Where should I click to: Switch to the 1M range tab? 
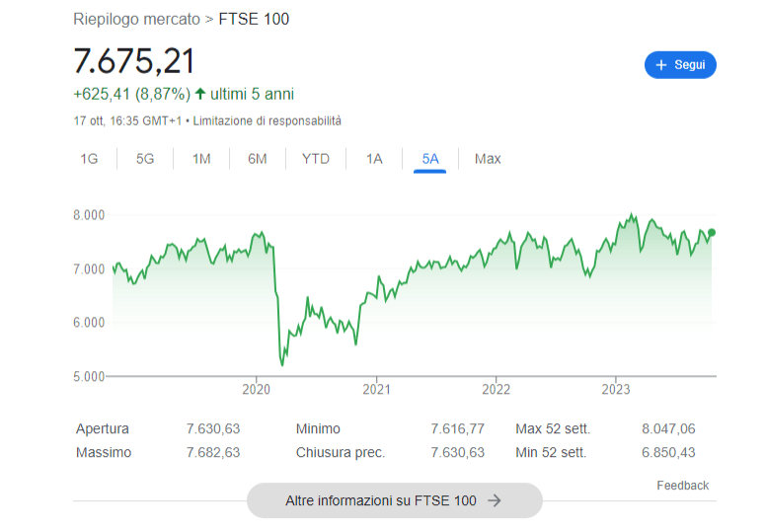click(201, 158)
